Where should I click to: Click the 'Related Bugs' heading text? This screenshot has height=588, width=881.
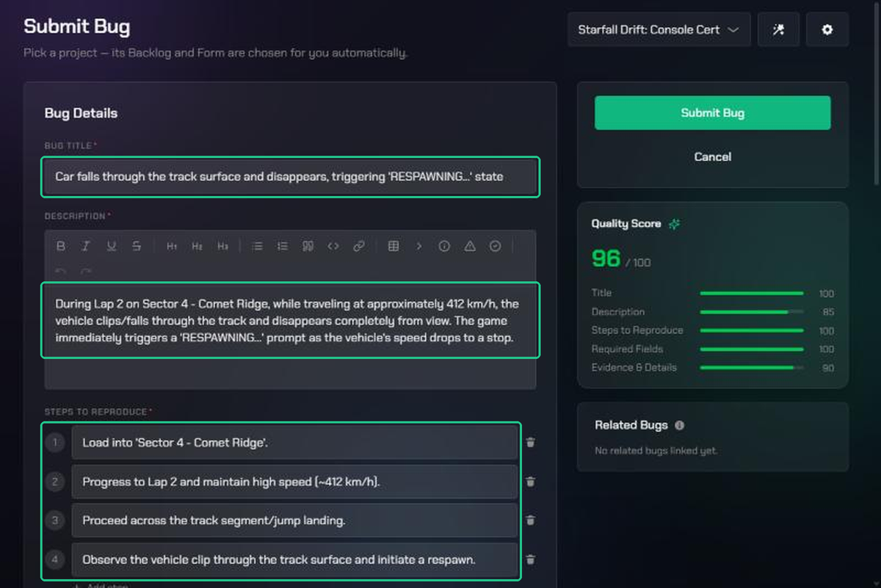pyautogui.click(x=631, y=425)
